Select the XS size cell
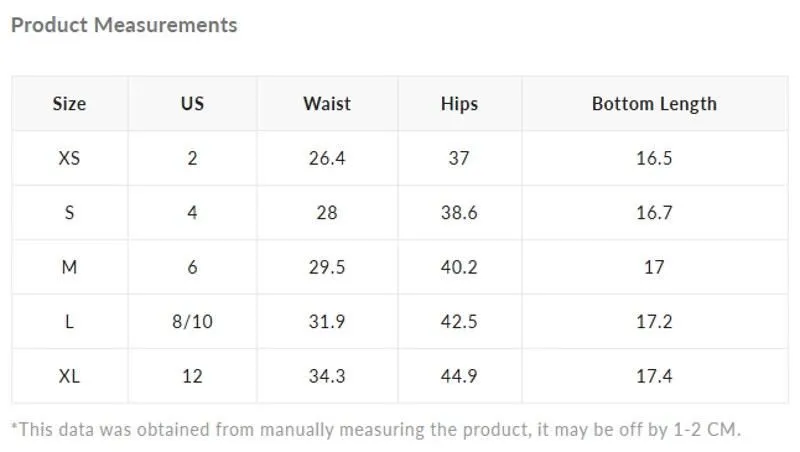Image resolution: width=800 pixels, height=452 pixels. click(x=69, y=158)
